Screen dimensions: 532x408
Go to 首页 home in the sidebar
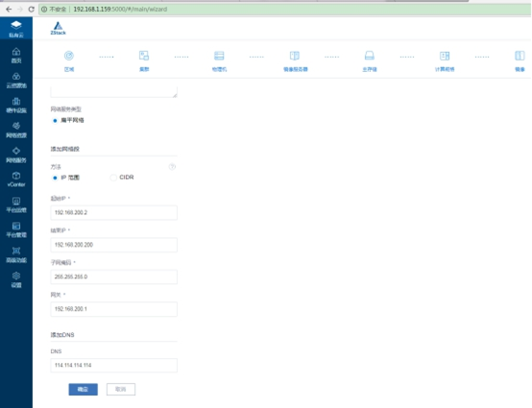[x=16, y=56]
